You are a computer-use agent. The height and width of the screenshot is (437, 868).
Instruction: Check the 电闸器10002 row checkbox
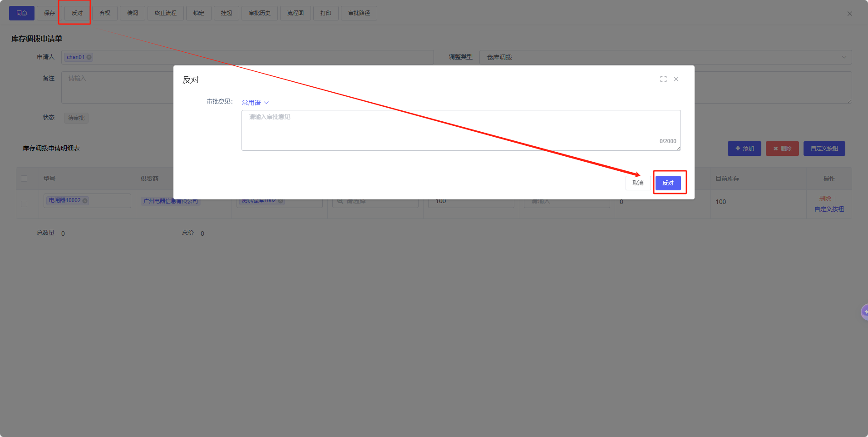click(24, 204)
